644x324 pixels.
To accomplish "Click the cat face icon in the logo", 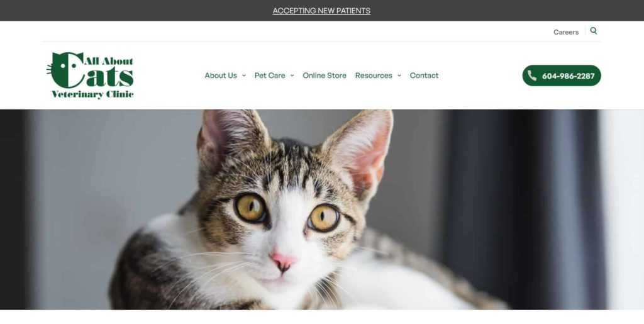I will pos(65,70).
